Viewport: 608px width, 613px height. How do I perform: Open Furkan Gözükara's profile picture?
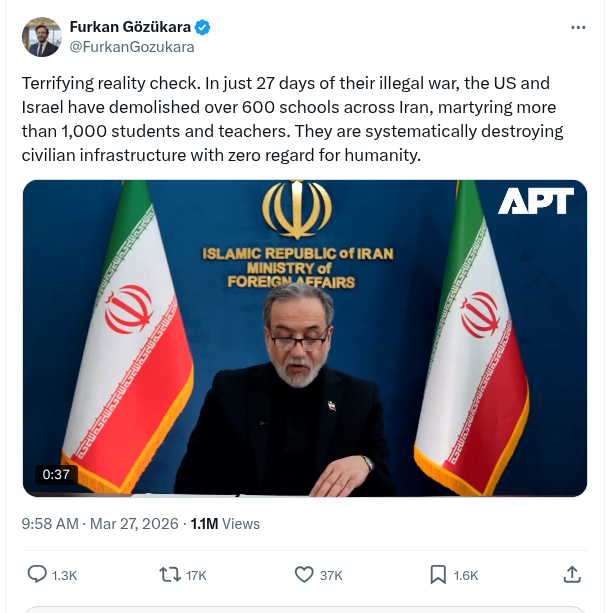point(41,37)
